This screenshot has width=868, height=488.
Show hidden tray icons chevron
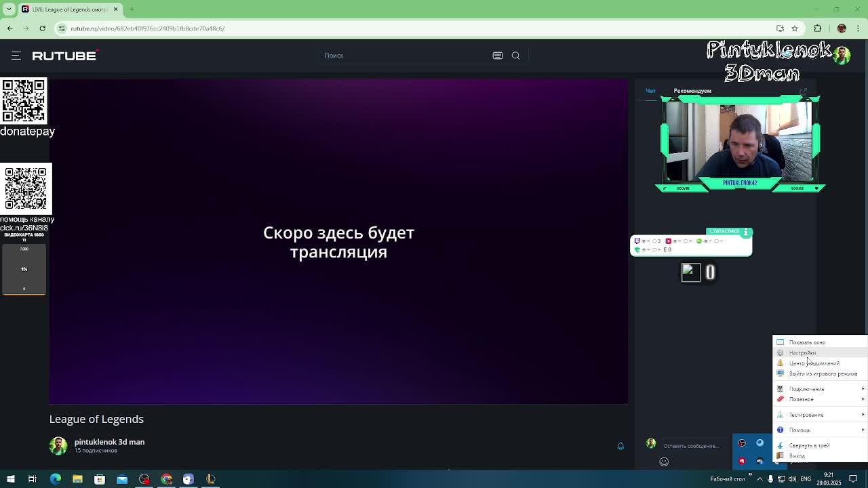[759, 479]
